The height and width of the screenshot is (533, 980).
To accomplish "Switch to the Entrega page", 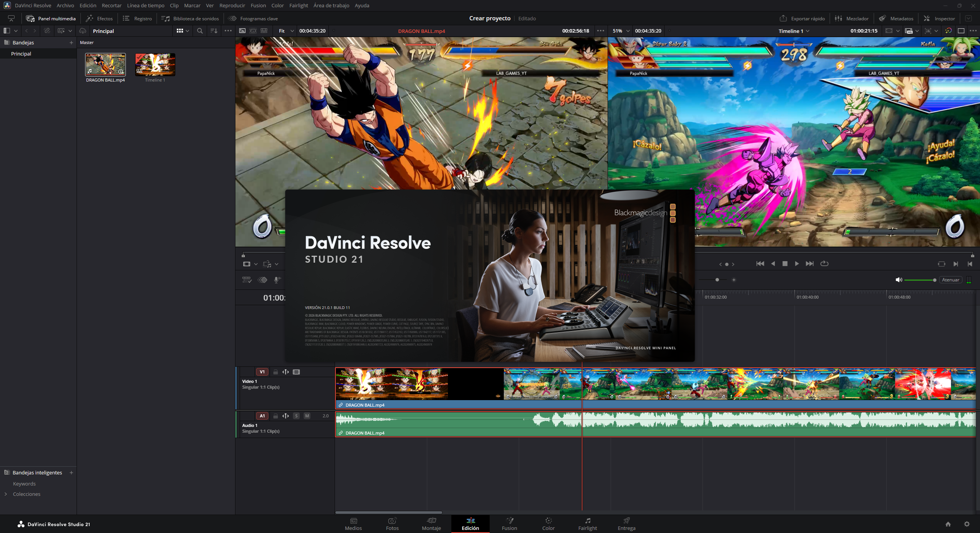I will coord(626,524).
